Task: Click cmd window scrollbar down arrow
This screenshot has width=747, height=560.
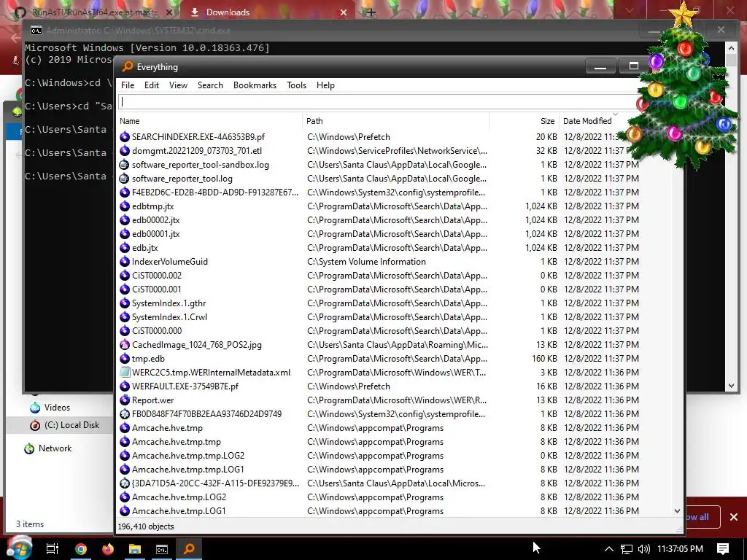Action: pos(731,386)
